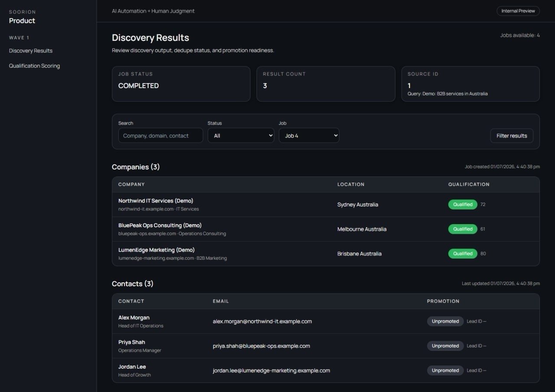Open the Status dropdown showing All
Screen dimensions: 555x392
pos(241,135)
